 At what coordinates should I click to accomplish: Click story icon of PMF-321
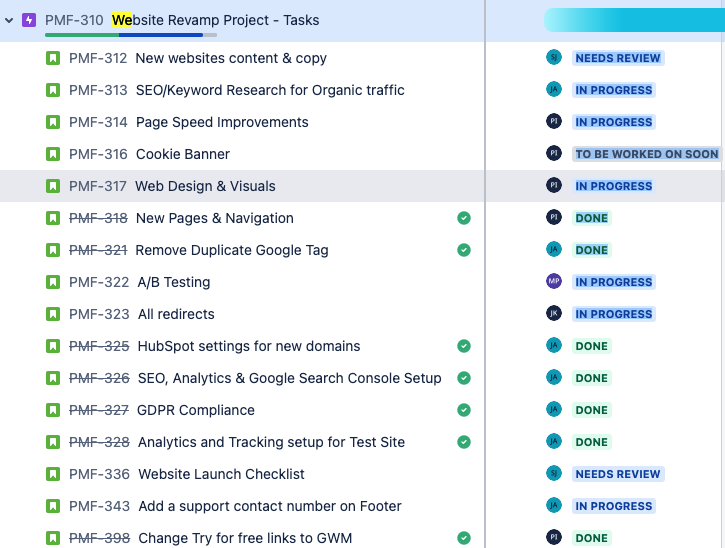click(x=53, y=250)
